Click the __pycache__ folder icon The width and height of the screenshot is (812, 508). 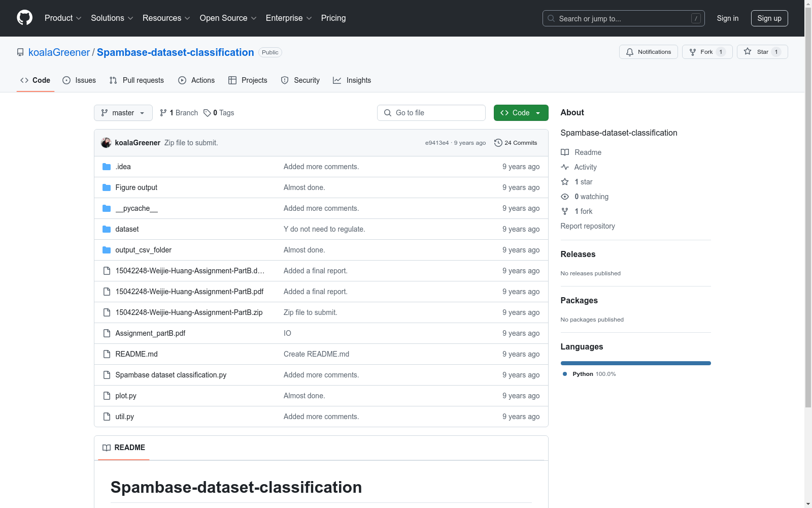[107, 208]
